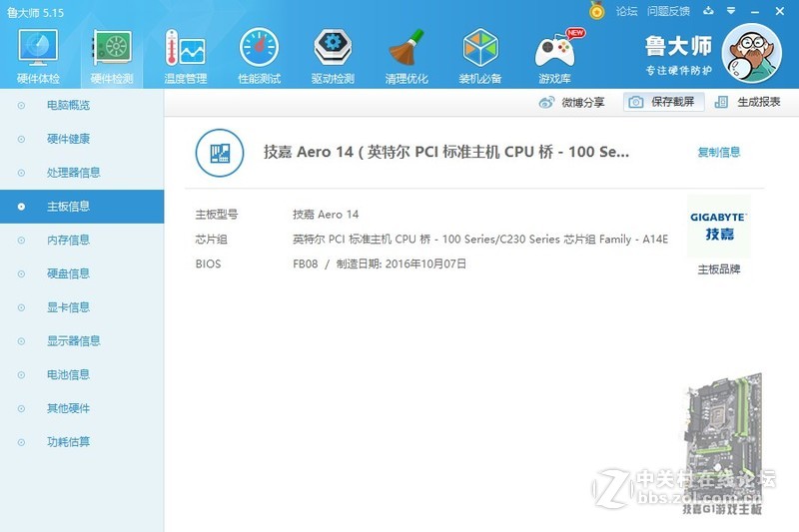799x532 pixels.
Task: Click 复制信息 copy info link
Action: pyautogui.click(x=718, y=152)
